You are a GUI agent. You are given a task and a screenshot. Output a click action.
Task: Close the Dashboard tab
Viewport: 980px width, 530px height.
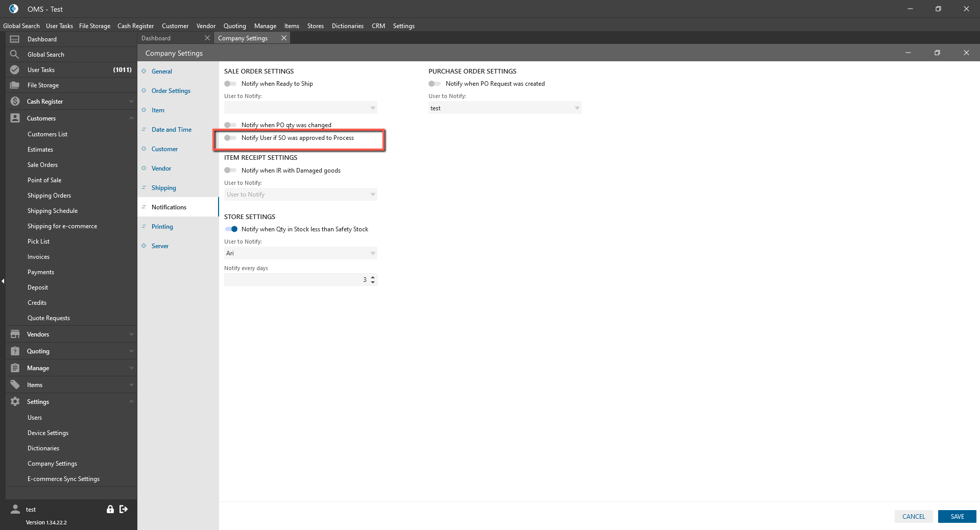pyautogui.click(x=207, y=38)
